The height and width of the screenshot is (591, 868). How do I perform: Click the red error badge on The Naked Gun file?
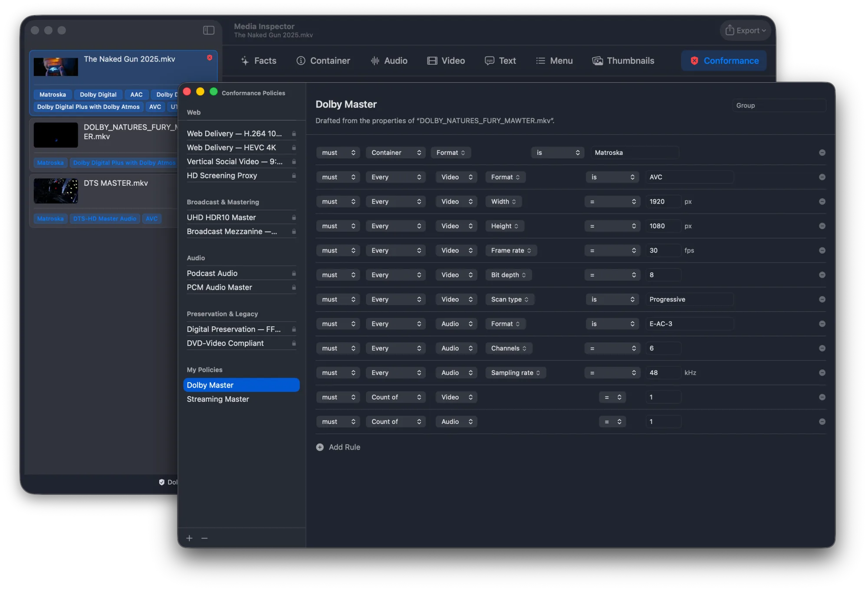(x=210, y=58)
